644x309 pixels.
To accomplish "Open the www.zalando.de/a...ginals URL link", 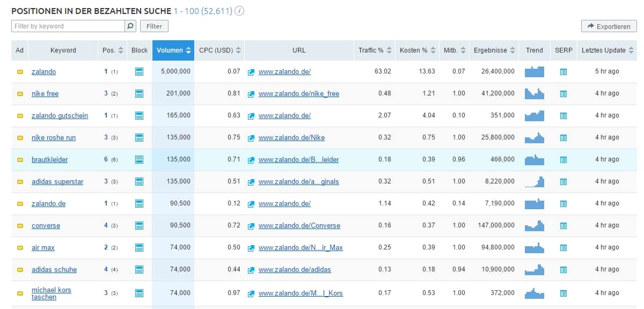I will [x=299, y=182].
